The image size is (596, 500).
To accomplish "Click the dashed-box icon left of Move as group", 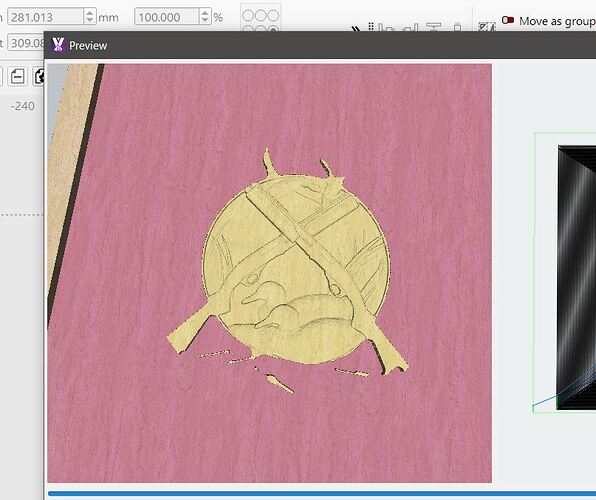I will tap(487, 27).
